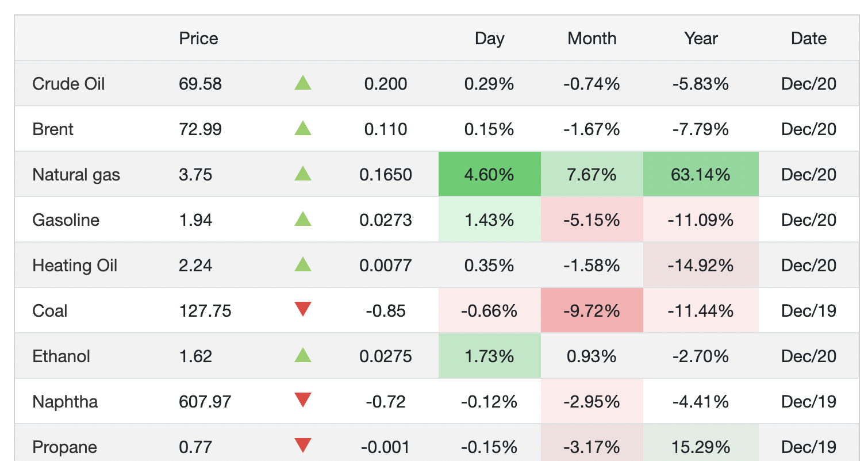
Task: Sort by the Month column header
Action: (592, 39)
